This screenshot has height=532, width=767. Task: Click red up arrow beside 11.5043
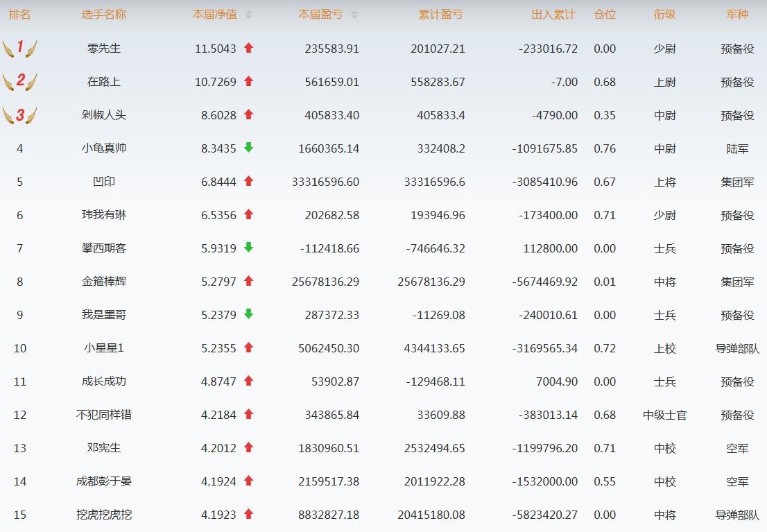(249, 48)
